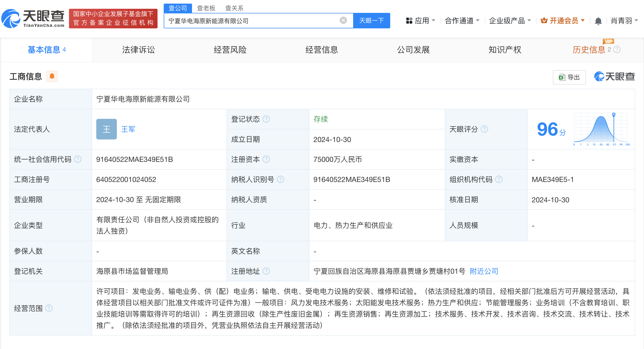Click help icon next to 经营范围
Image resolution: width=644 pixels, height=349 pixels.
pos(49,308)
